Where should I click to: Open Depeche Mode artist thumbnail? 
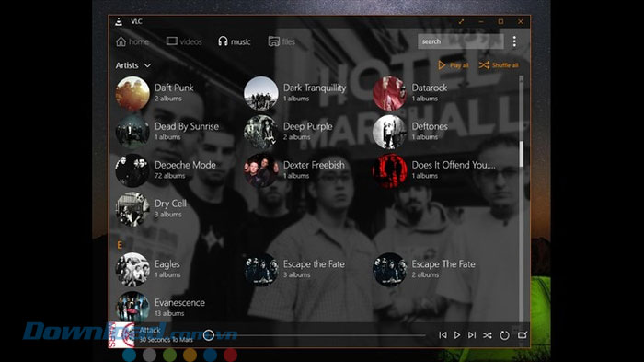132,170
